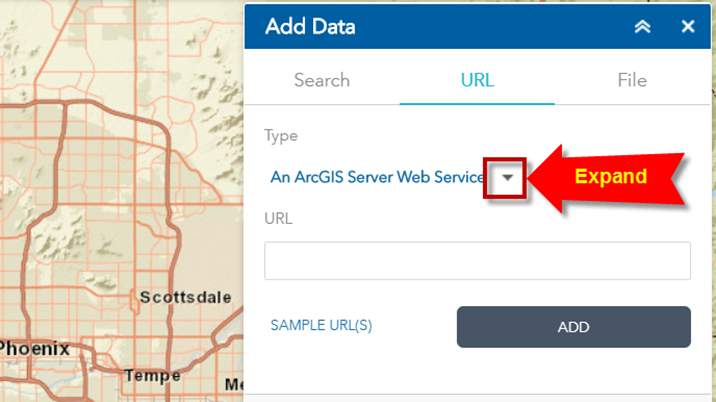Click the yellow Expand text

tap(610, 177)
